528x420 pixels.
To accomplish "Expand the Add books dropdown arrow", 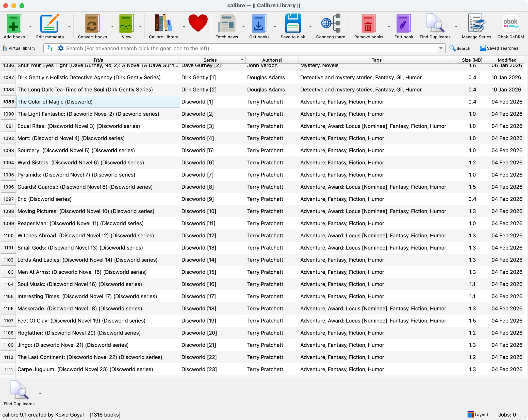I will [30, 26].
